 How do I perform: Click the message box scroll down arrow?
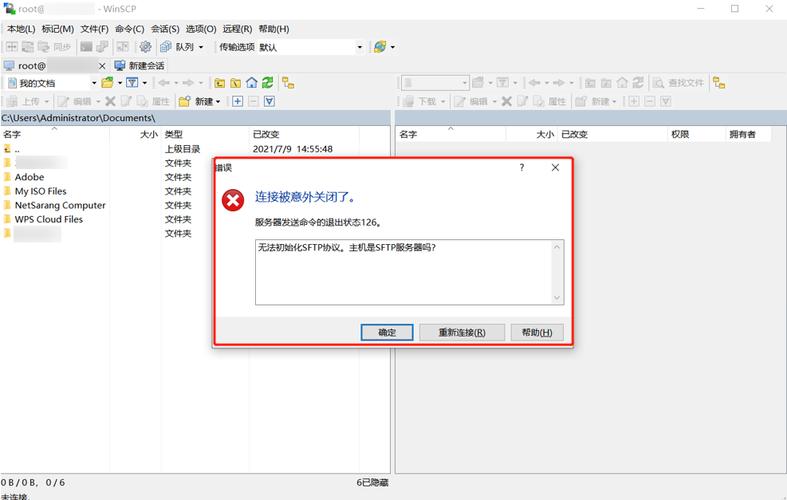click(x=557, y=298)
